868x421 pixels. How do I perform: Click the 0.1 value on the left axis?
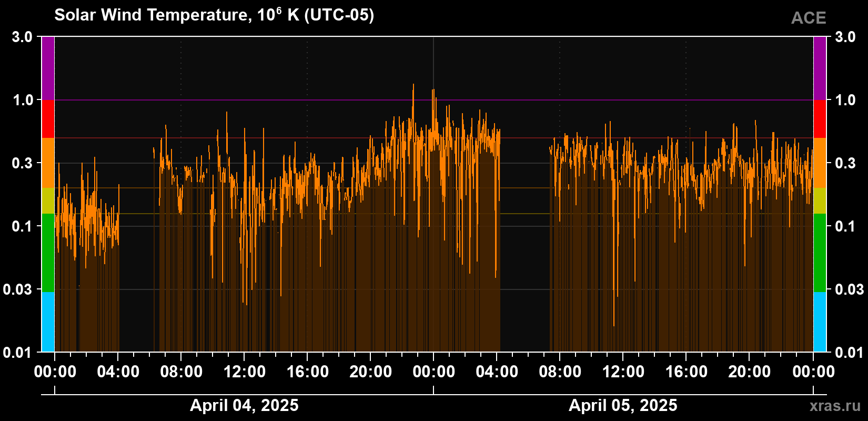tap(22, 226)
